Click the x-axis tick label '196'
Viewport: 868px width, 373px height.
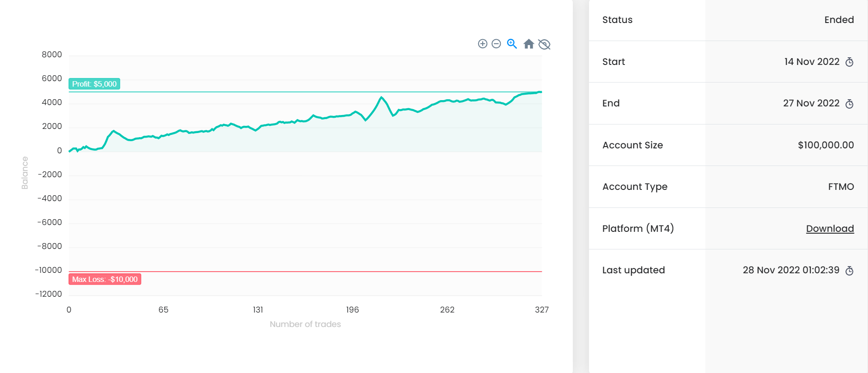tap(352, 310)
